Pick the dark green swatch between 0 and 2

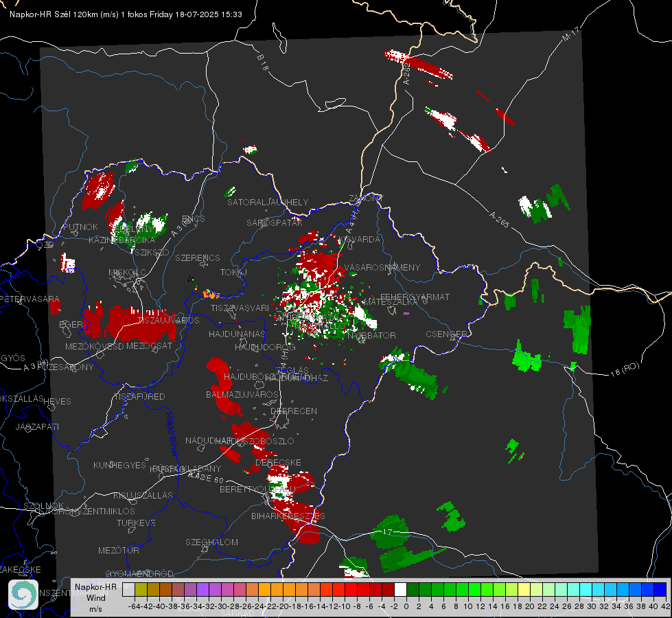coord(413,589)
